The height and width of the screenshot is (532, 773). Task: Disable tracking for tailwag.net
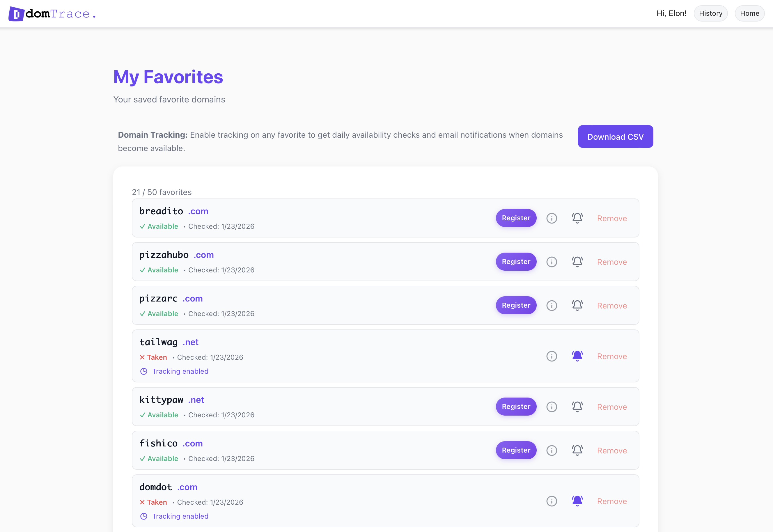click(x=577, y=356)
